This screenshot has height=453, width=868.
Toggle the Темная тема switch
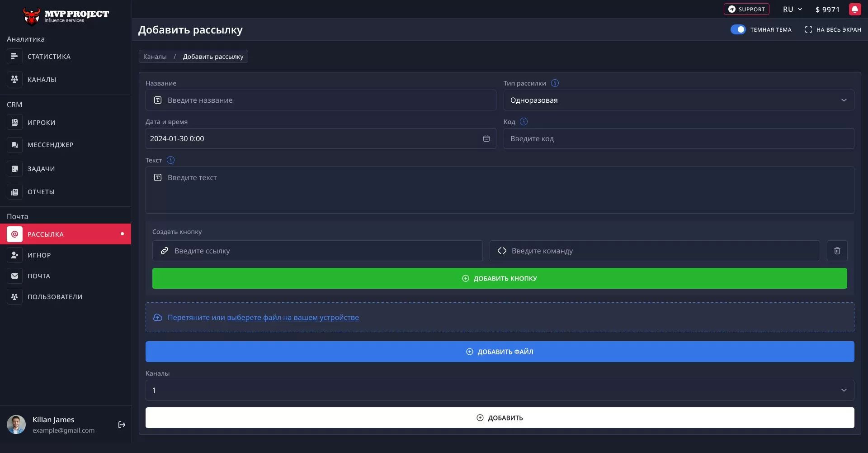click(x=738, y=29)
